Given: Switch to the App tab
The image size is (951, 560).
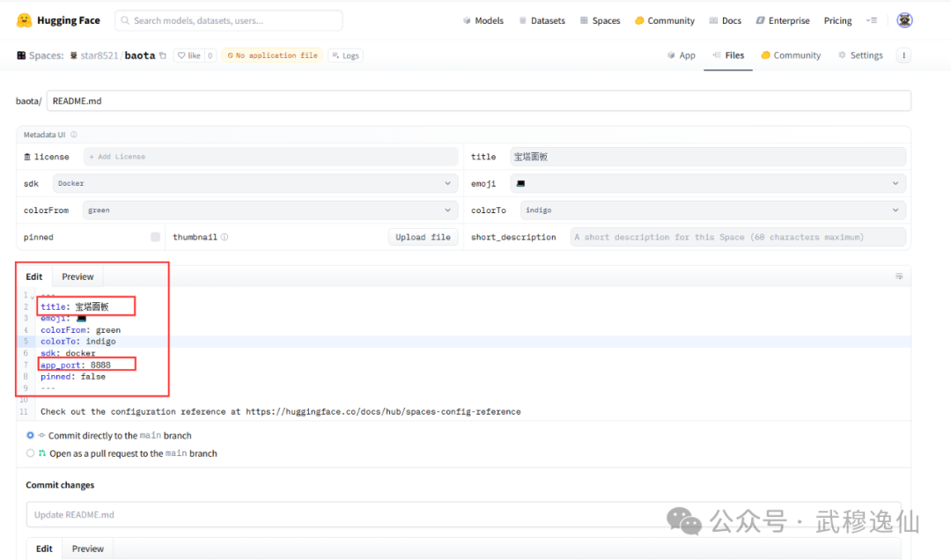Looking at the screenshot, I should point(681,55).
